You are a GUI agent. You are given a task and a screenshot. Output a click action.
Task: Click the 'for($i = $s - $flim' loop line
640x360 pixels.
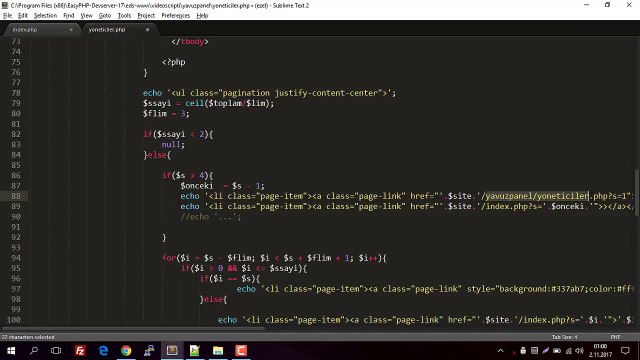point(274,258)
